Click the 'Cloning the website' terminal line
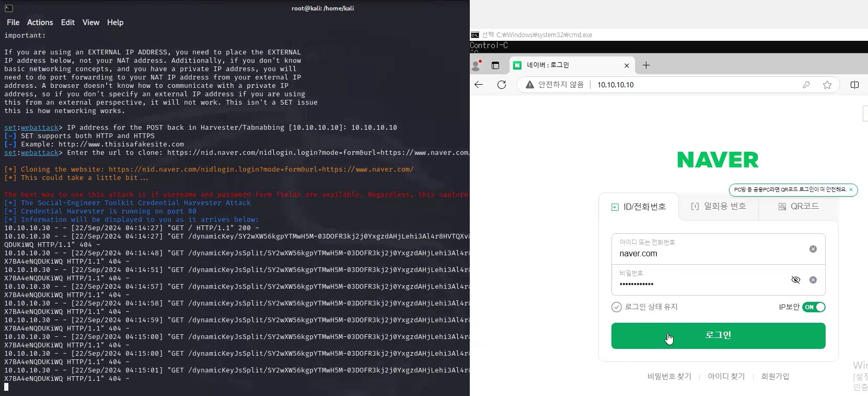Screen dimensions: 868x396 tap(209, 169)
